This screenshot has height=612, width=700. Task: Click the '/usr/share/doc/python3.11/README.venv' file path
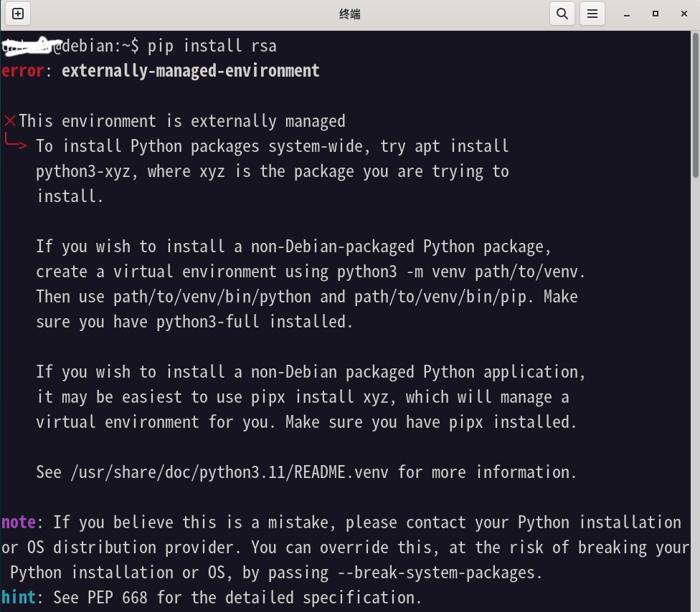coord(230,472)
